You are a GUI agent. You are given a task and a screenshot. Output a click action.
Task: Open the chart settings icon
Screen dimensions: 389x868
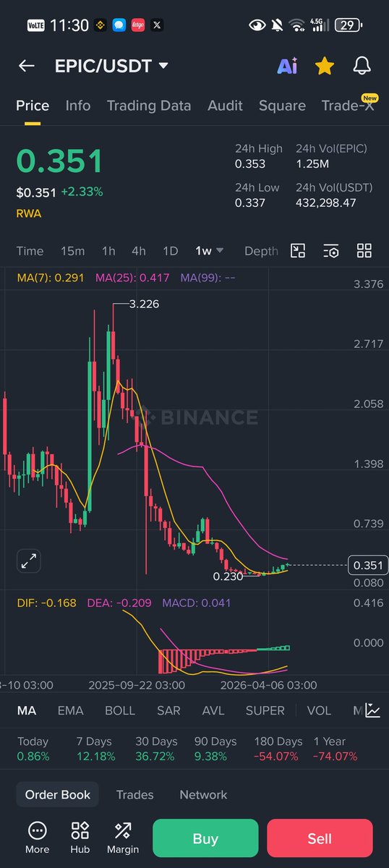(x=331, y=251)
